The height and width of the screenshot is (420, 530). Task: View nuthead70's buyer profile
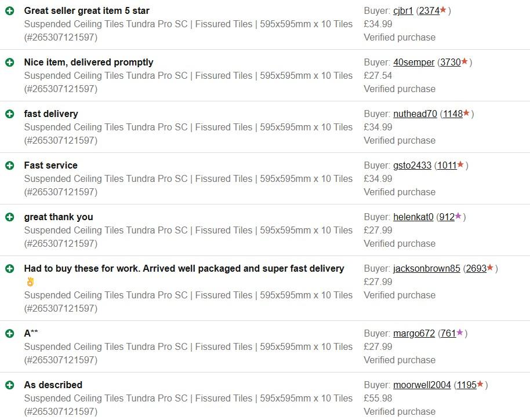415,114
